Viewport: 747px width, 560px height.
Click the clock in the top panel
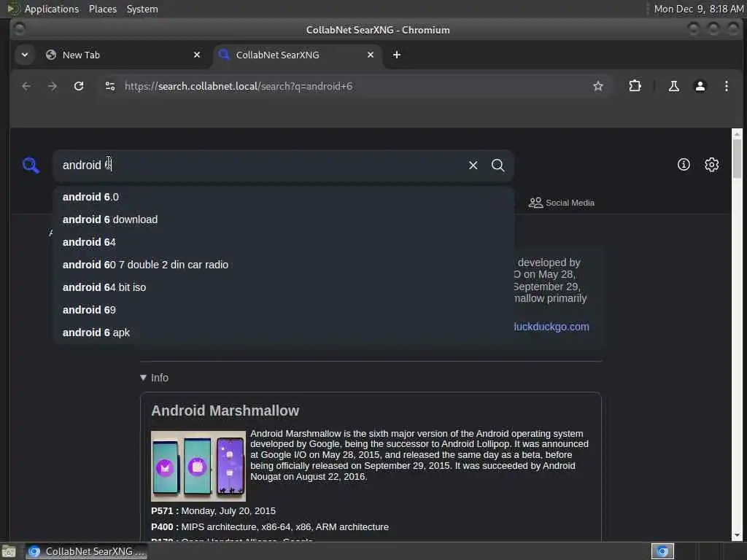coord(698,9)
